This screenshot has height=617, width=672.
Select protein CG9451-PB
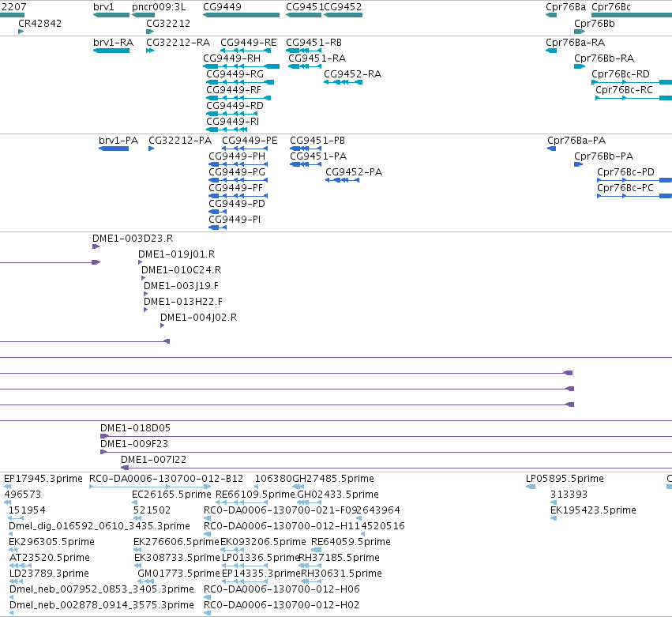click(317, 141)
